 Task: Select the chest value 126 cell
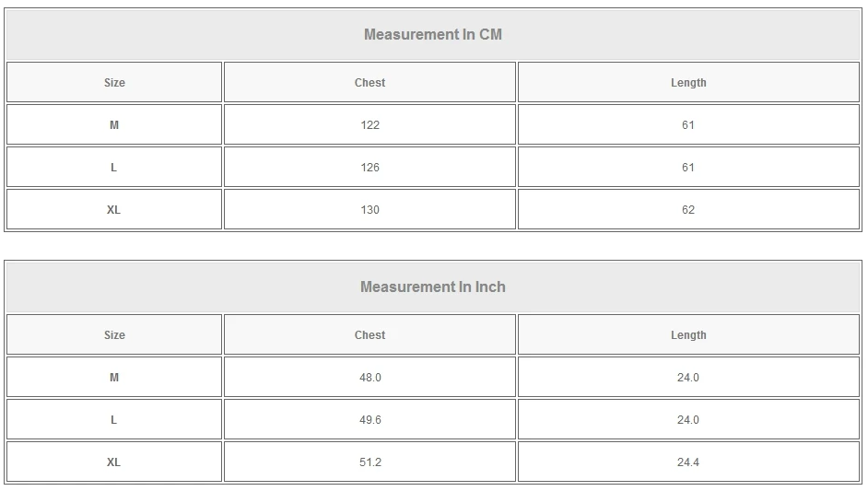(369, 168)
